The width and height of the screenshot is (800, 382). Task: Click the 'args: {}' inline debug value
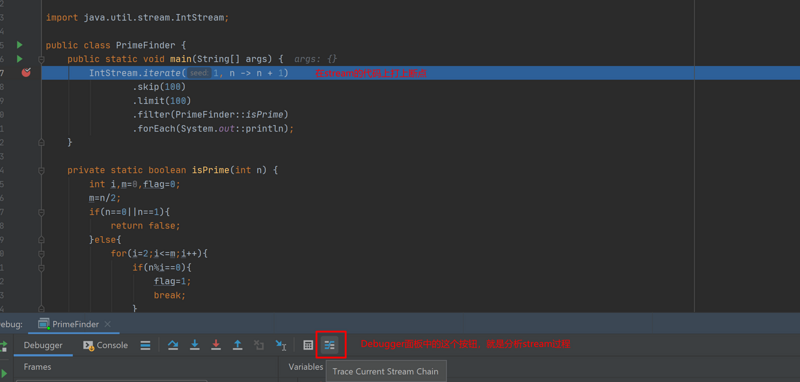316,59
